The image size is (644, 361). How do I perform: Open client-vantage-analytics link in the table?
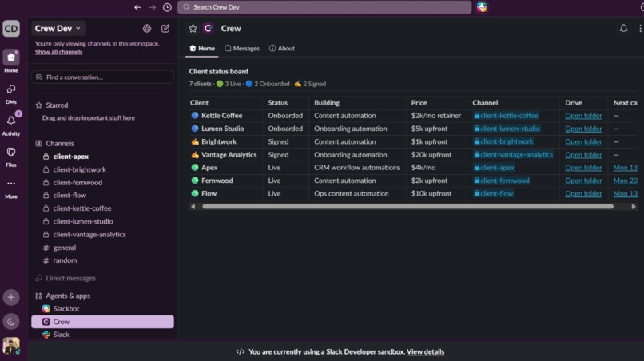[514, 155]
